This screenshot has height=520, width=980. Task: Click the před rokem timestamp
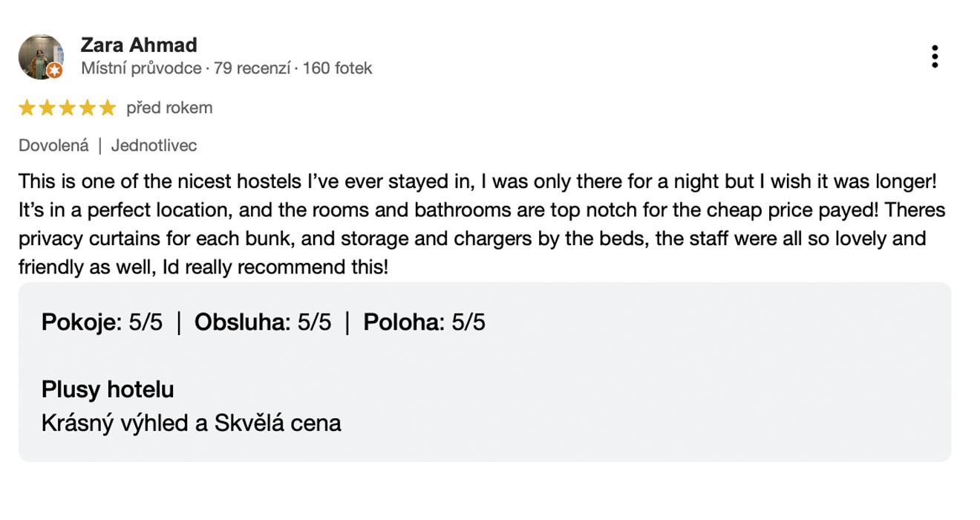(169, 108)
